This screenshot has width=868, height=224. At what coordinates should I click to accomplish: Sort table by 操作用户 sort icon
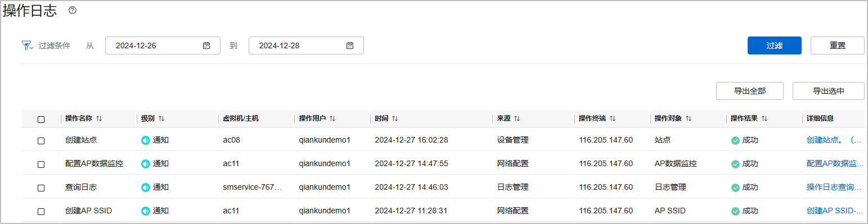pos(332,118)
